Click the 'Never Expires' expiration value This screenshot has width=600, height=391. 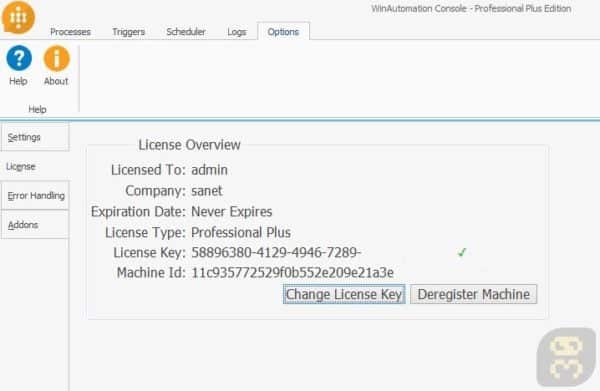232,212
